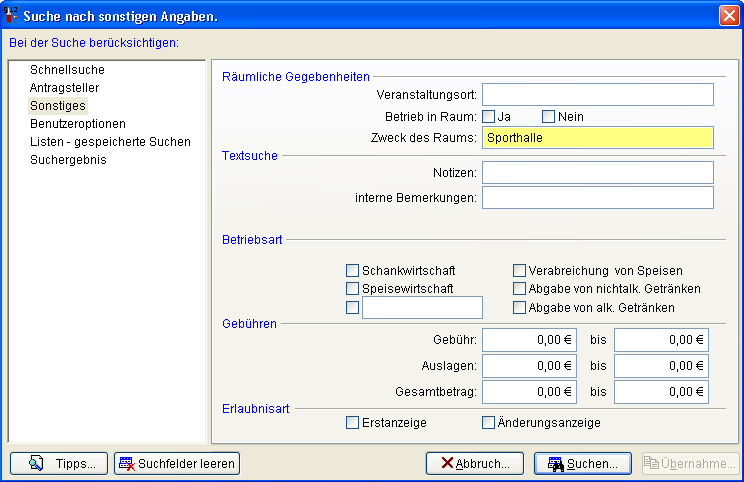Click Suchfelder leeren to clear fields
Image resolution: width=744 pixels, height=482 pixels.
tap(177, 463)
